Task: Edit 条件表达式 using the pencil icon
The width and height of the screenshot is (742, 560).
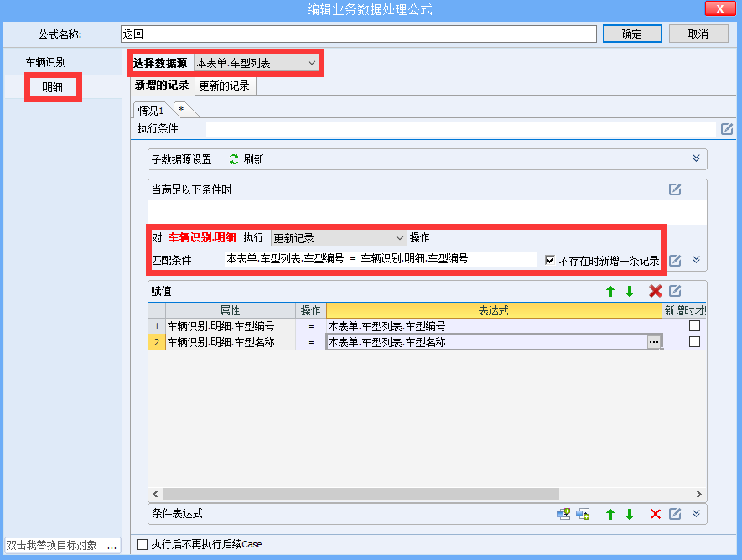Action: tap(675, 514)
